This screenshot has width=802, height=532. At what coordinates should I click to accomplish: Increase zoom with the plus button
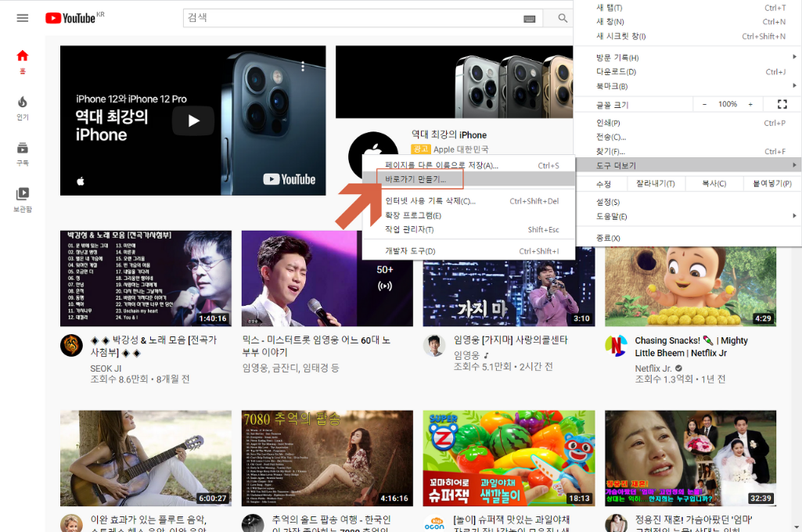(750, 104)
